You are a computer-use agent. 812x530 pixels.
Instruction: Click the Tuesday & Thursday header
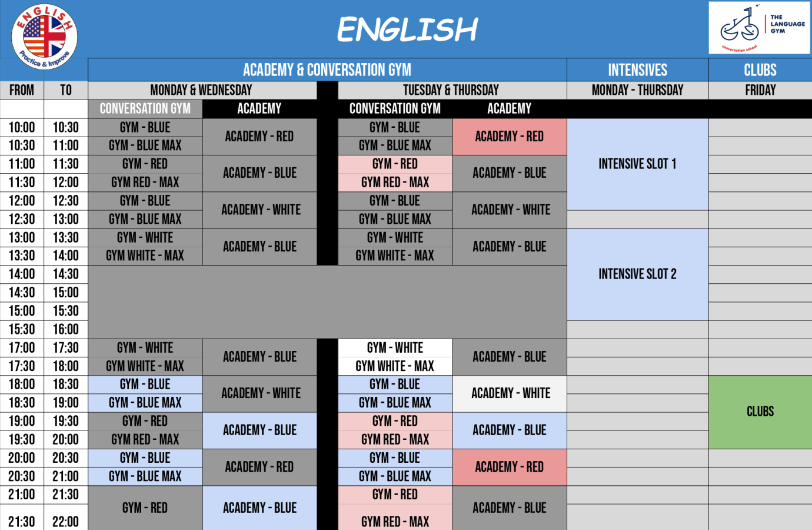[452, 90]
